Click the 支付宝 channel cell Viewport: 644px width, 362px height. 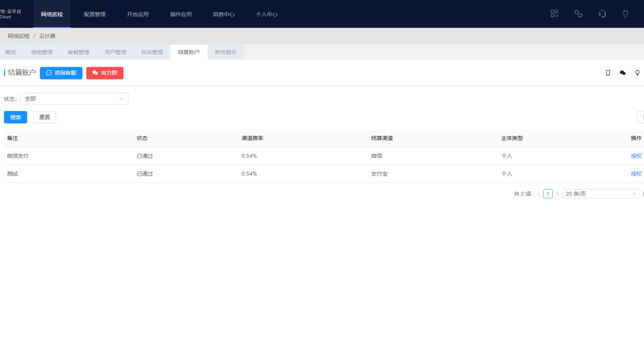[379, 174]
